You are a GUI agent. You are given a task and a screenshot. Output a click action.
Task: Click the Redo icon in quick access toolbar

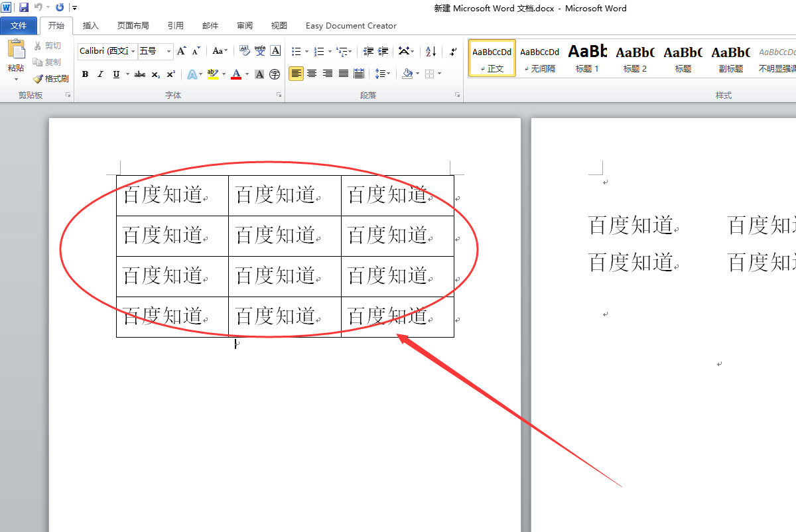pos(60,7)
